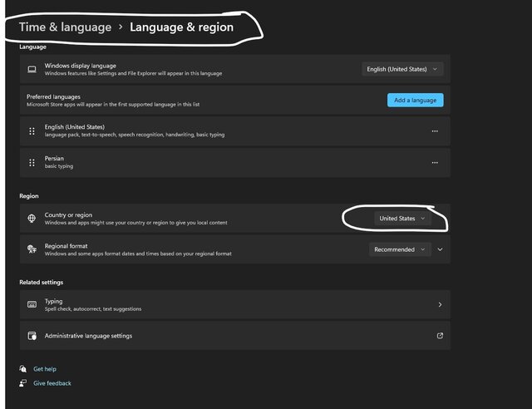
Task: Click the Windows display language monitor icon
Action: (x=32, y=69)
